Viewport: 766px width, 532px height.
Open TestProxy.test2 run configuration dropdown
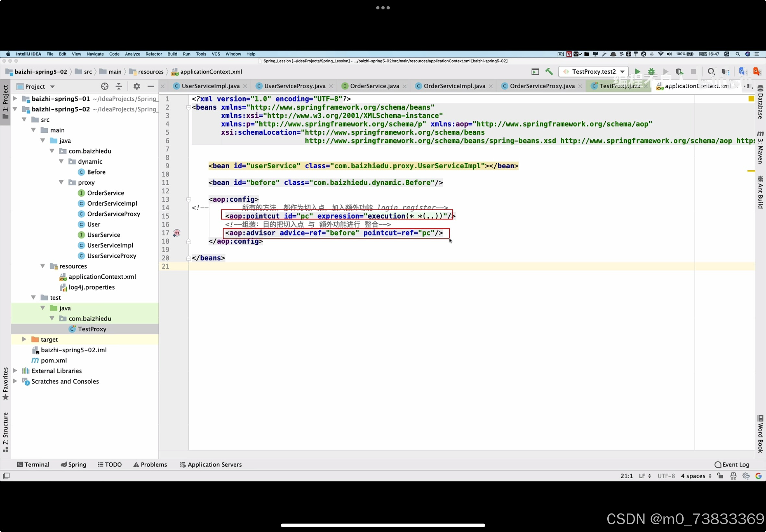(x=594, y=72)
